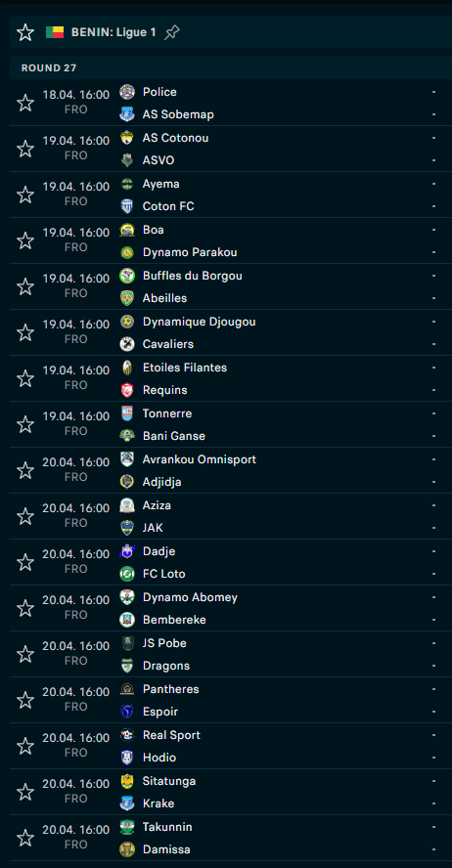Screen dimensions: 452x868
Task: Click the Sitatunga yellow team logo
Action: [x=127, y=781]
